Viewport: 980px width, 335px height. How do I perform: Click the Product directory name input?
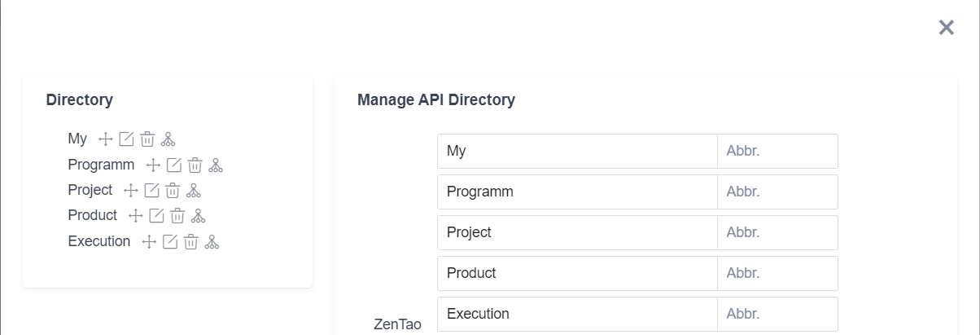pos(576,273)
